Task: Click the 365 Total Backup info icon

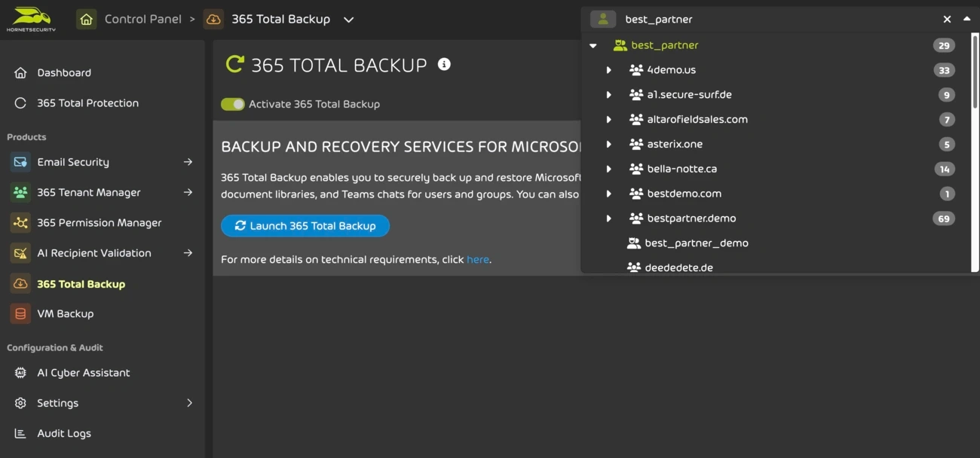Action: point(444,64)
